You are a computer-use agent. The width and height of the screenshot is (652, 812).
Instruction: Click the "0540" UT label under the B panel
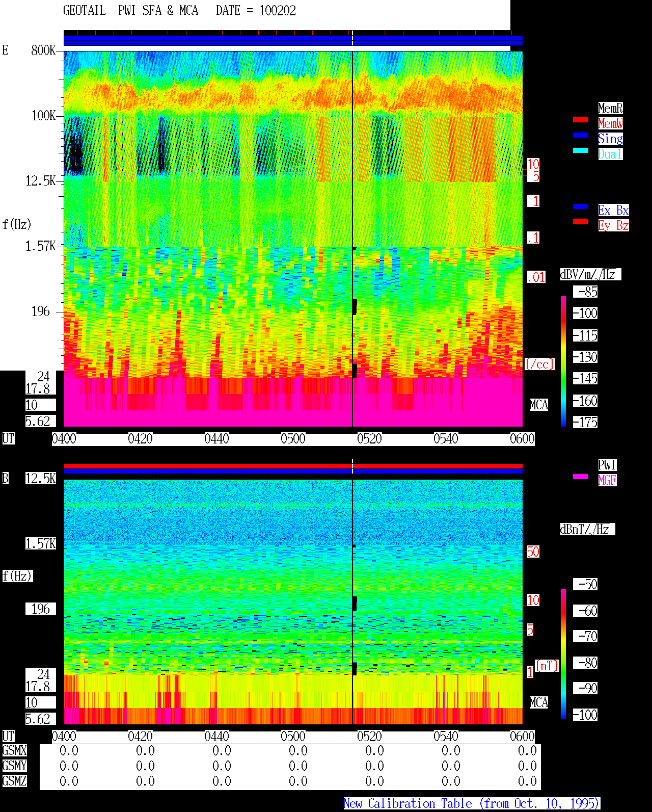pyautogui.click(x=446, y=736)
